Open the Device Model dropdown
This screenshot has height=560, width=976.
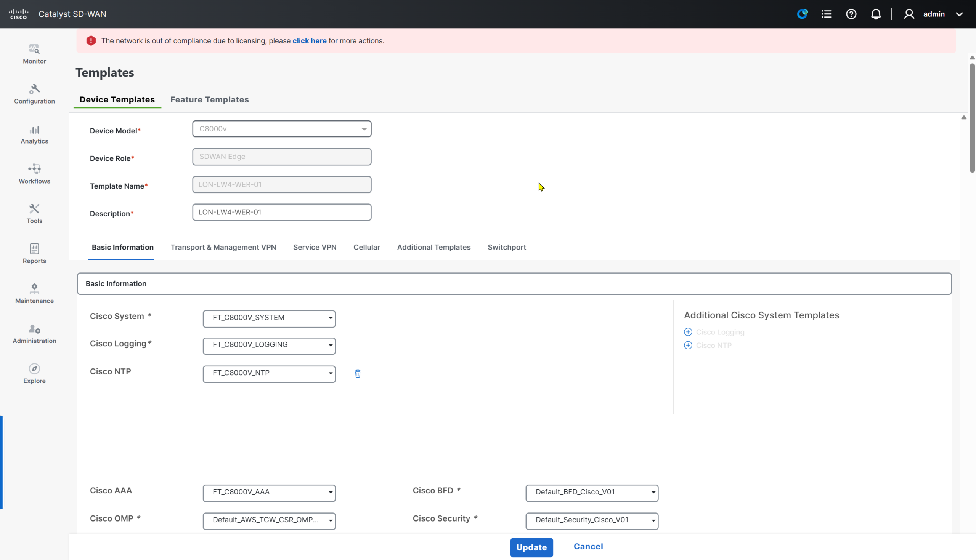pyautogui.click(x=282, y=129)
